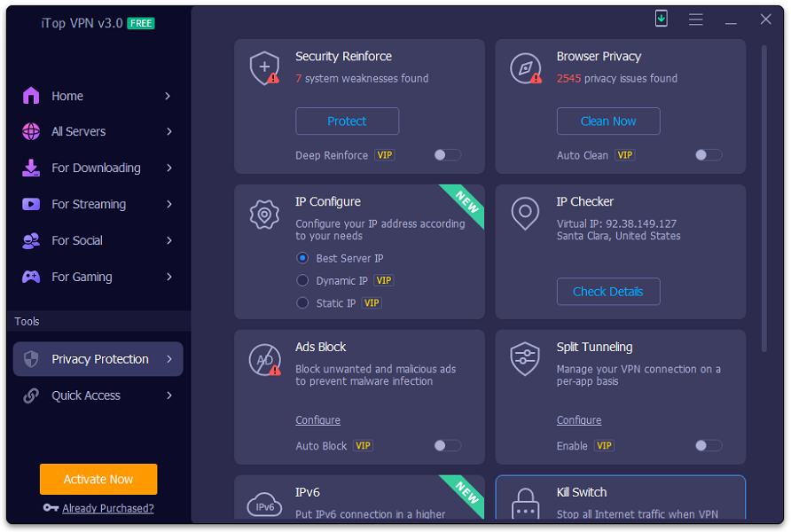Click the Ads Block icon
The width and height of the screenshot is (791, 532).
tap(264, 359)
